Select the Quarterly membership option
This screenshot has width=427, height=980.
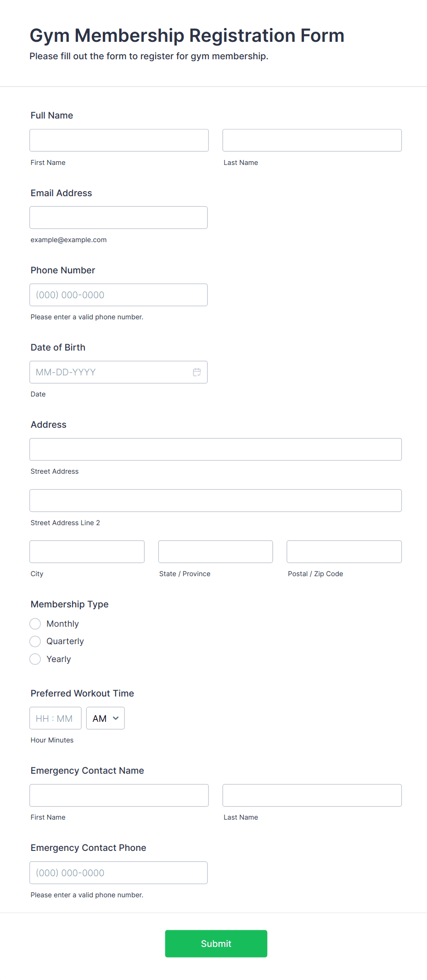(x=35, y=641)
